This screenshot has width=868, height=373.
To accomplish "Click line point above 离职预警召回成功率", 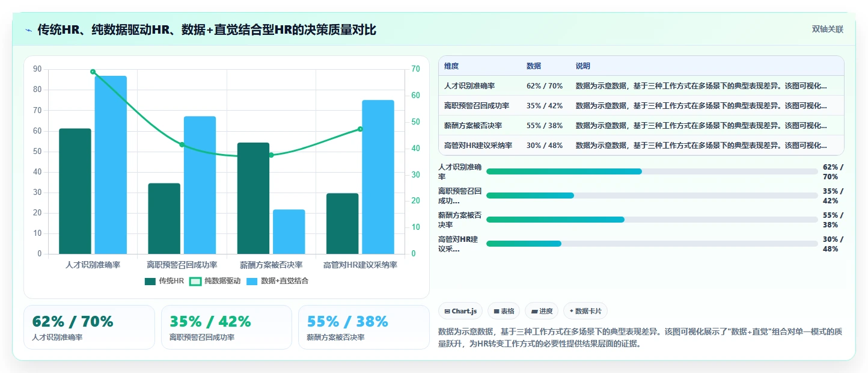I will [182, 144].
